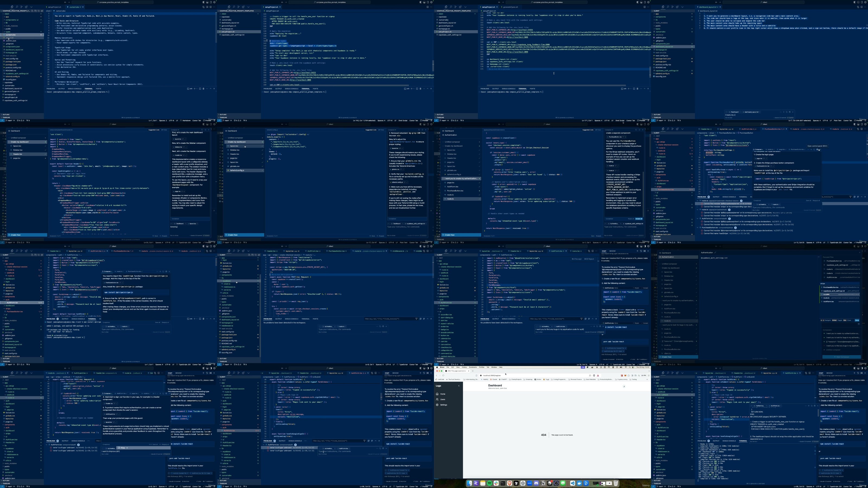Click the Logo text in the dashboard sidebar
The width and height of the screenshot is (868, 488).
click(x=438, y=386)
